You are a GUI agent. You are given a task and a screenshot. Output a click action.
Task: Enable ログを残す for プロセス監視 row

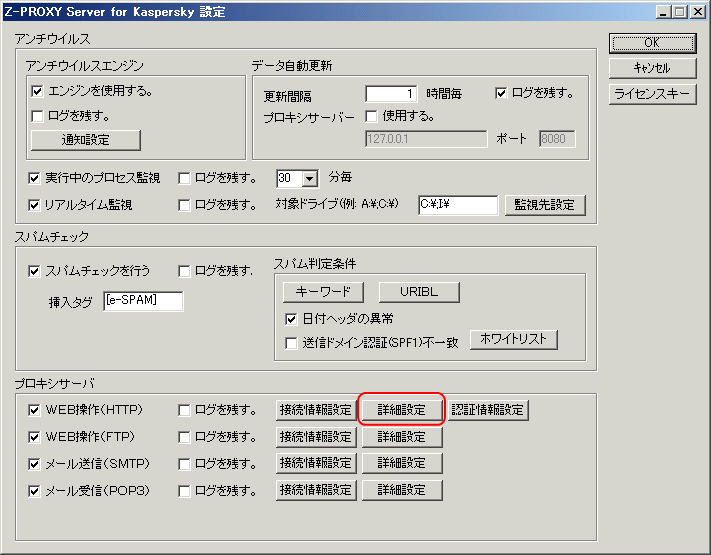184,178
